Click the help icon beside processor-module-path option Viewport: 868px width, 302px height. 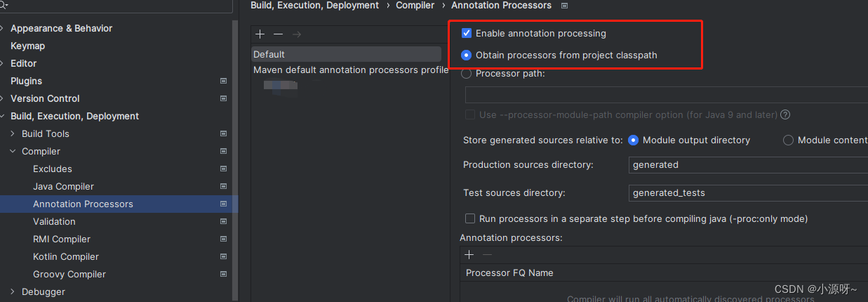tap(785, 114)
